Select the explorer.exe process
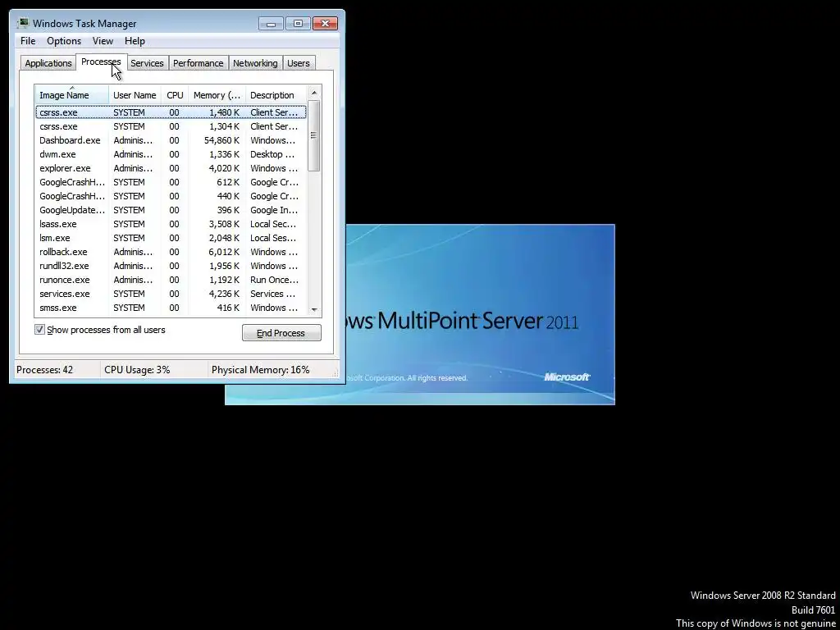This screenshot has width=840, height=630. (x=171, y=168)
